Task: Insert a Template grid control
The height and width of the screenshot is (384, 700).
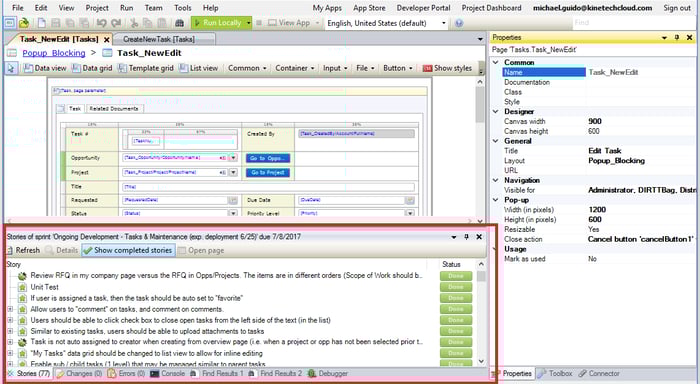Action: pos(146,68)
